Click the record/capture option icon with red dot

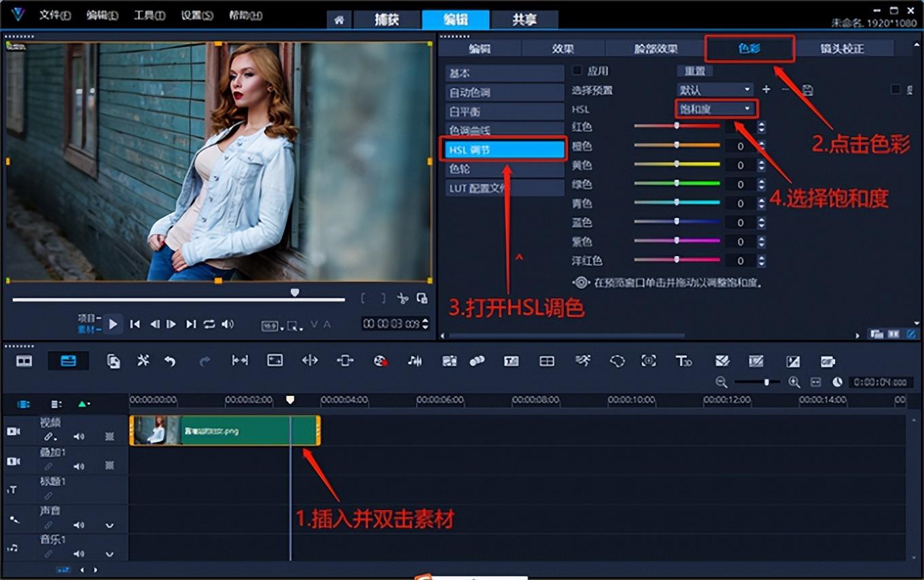coord(380,361)
